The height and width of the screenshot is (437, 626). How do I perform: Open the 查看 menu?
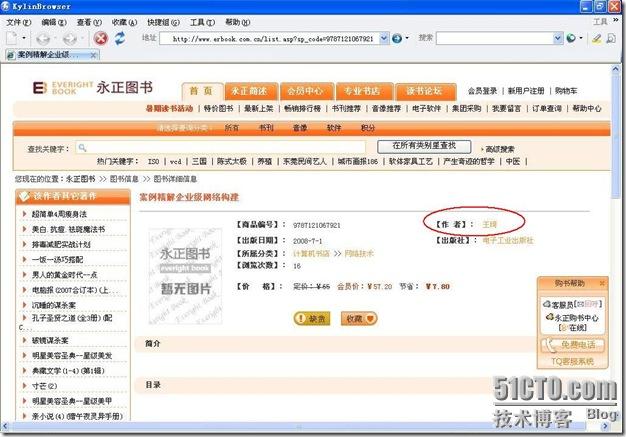point(89,22)
